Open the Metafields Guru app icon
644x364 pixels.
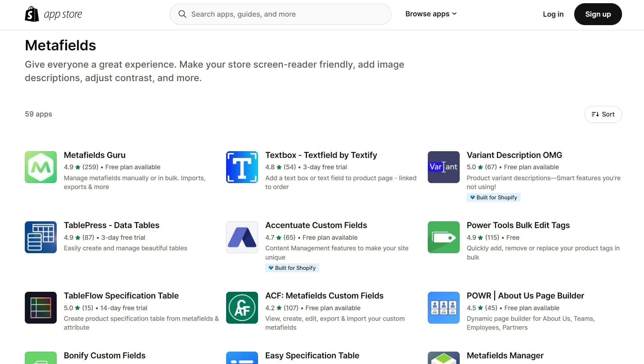tap(41, 167)
